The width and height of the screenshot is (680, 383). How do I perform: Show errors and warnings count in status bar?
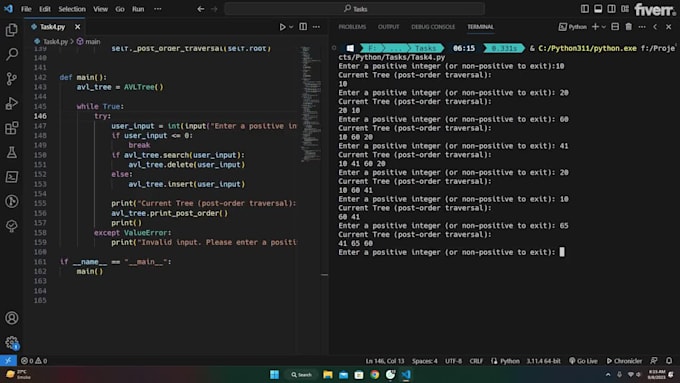pyautogui.click(x=34, y=360)
